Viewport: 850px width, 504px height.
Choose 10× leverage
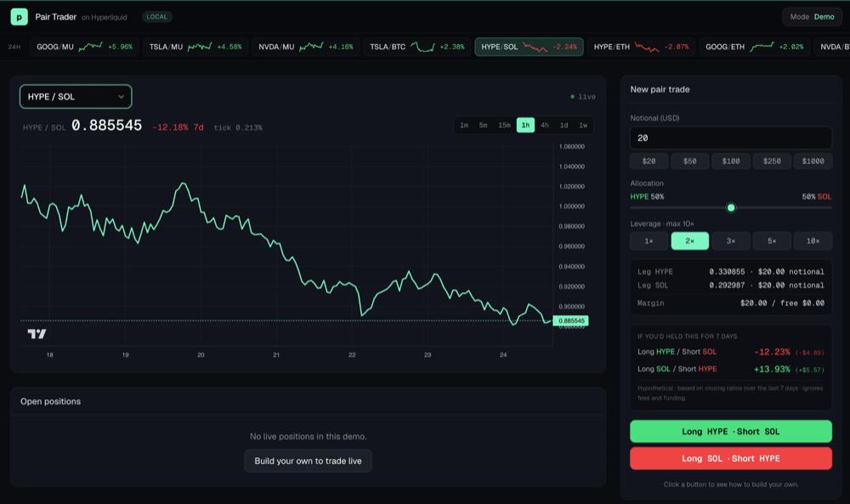coord(813,241)
